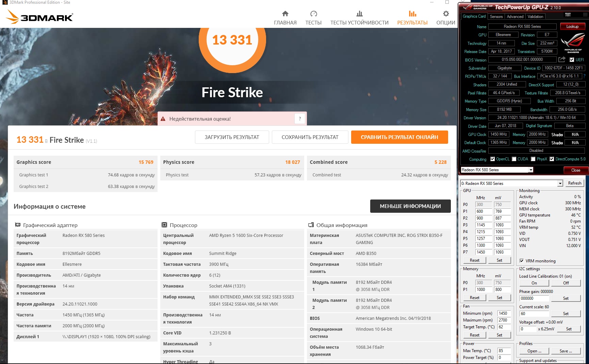The height and width of the screenshot is (364, 589).
Task: Click the BIOS export arrow icon in GPU-Z
Action: 562,59
